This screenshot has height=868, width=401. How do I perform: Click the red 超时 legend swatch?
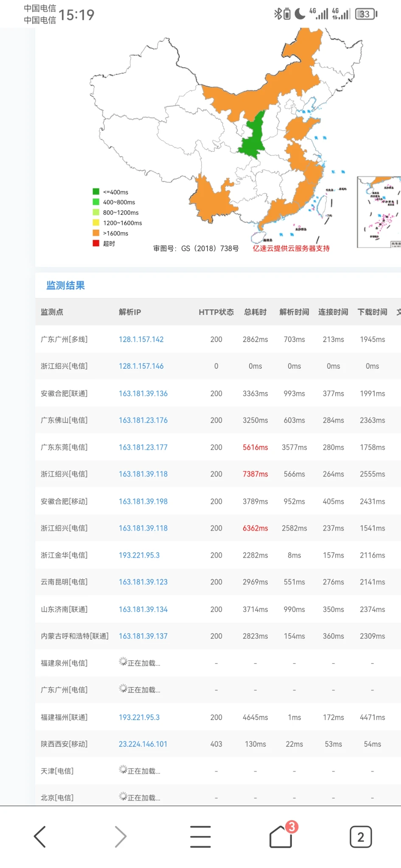tap(96, 243)
